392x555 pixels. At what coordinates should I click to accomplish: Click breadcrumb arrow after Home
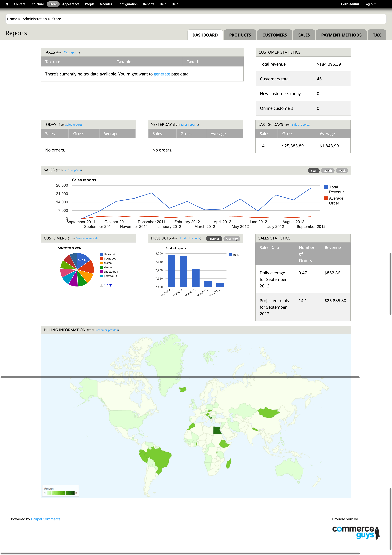pyautogui.click(x=19, y=19)
